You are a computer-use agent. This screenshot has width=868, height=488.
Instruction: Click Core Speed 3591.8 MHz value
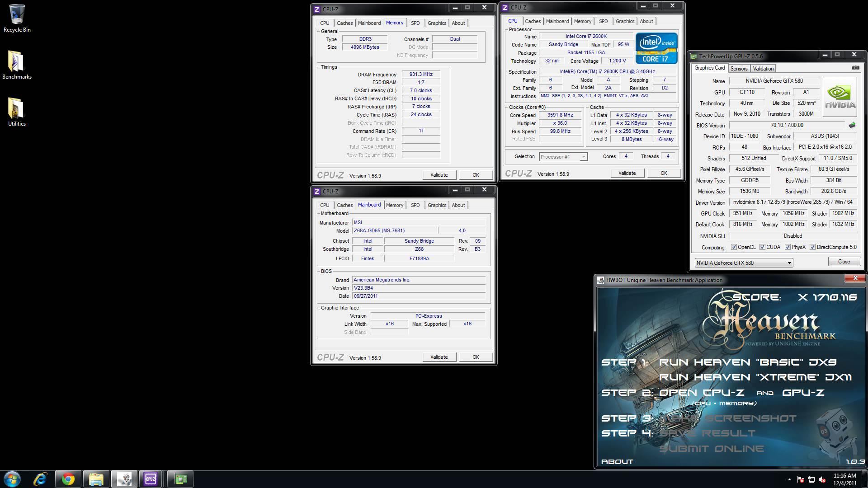[560, 115]
